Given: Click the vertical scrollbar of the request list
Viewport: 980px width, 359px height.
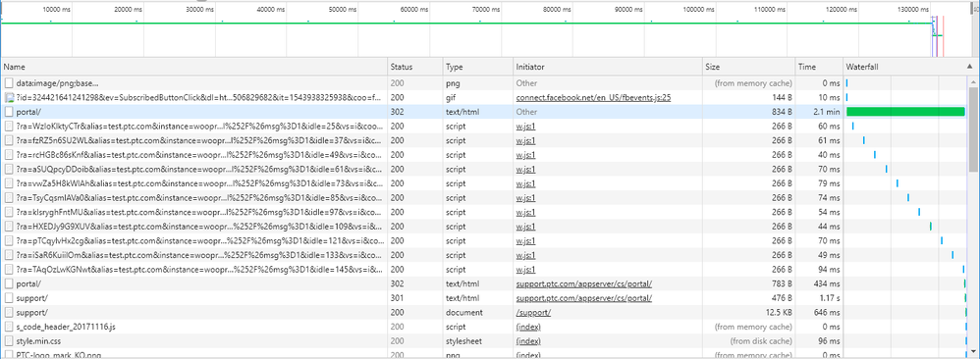Looking at the screenshot, I should 974,129.
